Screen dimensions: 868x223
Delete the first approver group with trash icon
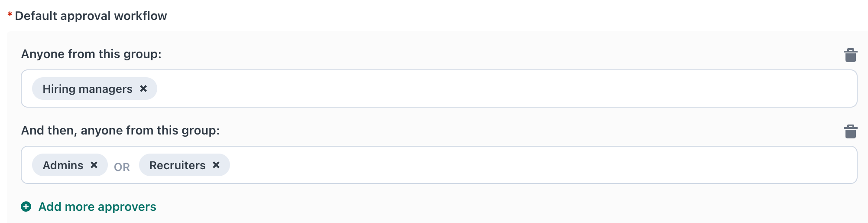tap(850, 55)
